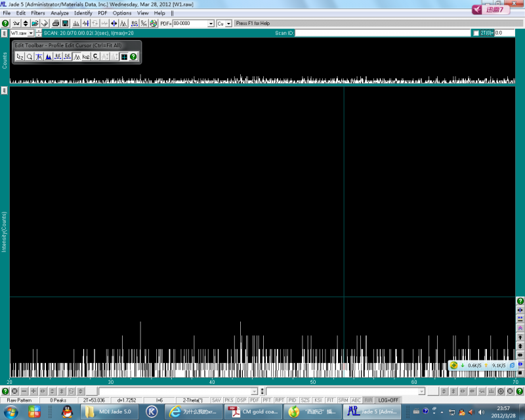Toggle the 2T(0)= checkbox

click(x=476, y=33)
